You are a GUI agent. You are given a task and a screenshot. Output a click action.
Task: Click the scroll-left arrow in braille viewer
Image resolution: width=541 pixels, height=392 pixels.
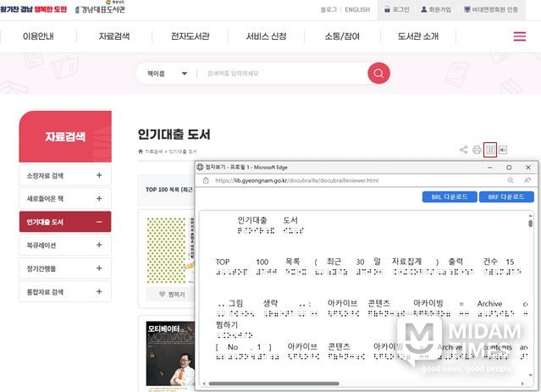[204, 384]
